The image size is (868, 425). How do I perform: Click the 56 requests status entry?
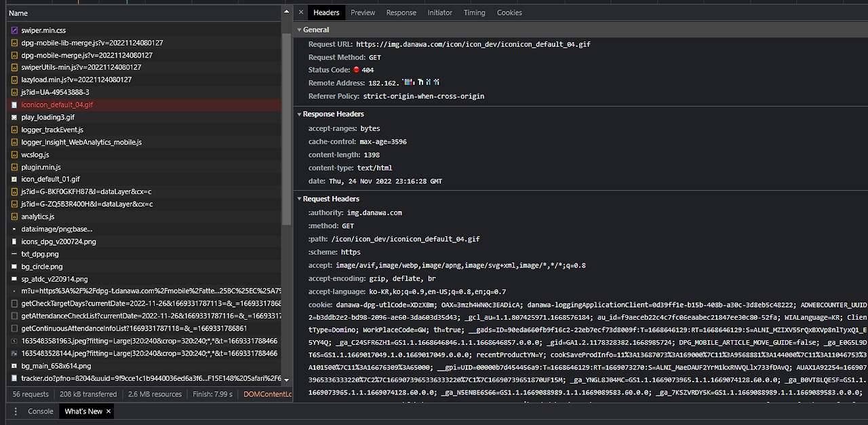pos(31,394)
